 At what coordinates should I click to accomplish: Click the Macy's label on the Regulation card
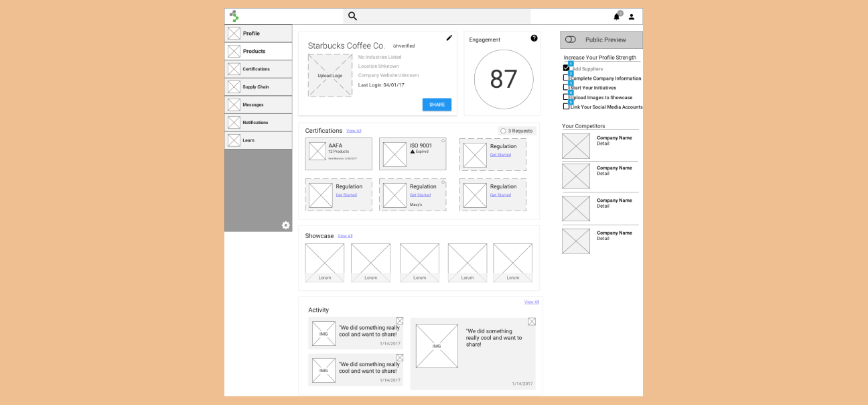(x=416, y=205)
